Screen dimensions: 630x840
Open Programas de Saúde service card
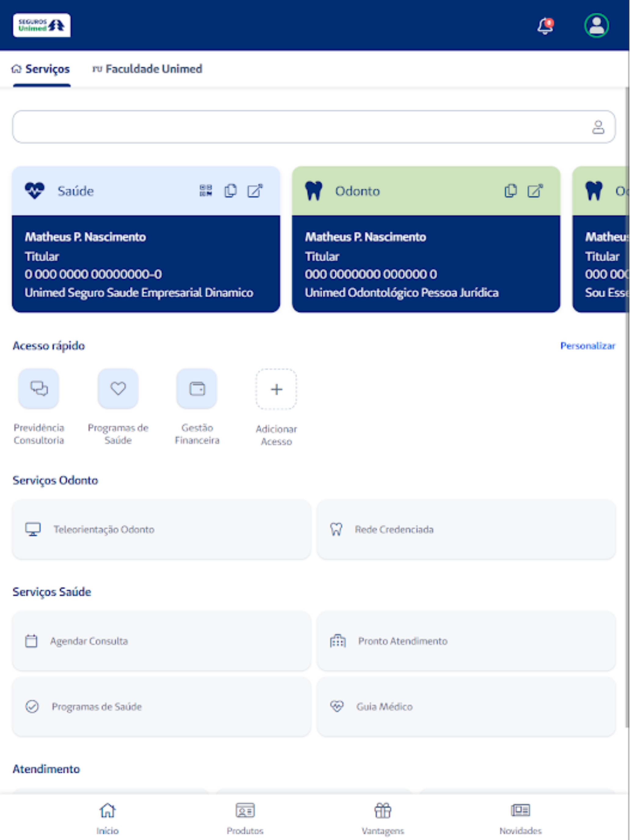(x=162, y=707)
